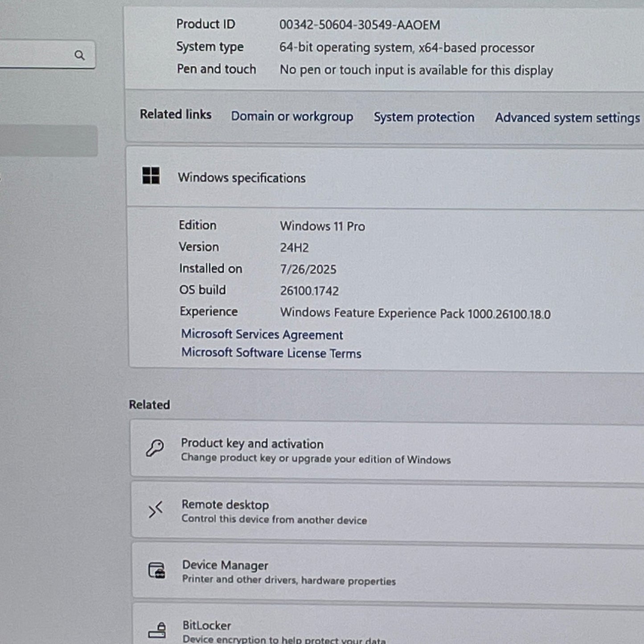Click the key icon for product activation
Screen dimensions: 644x644
155,448
